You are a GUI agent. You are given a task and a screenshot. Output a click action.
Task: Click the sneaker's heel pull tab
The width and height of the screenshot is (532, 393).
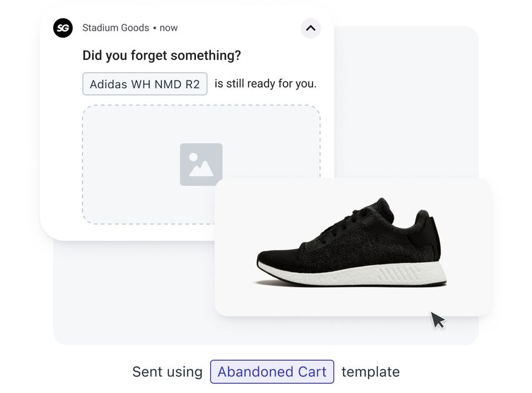point(428,233)
